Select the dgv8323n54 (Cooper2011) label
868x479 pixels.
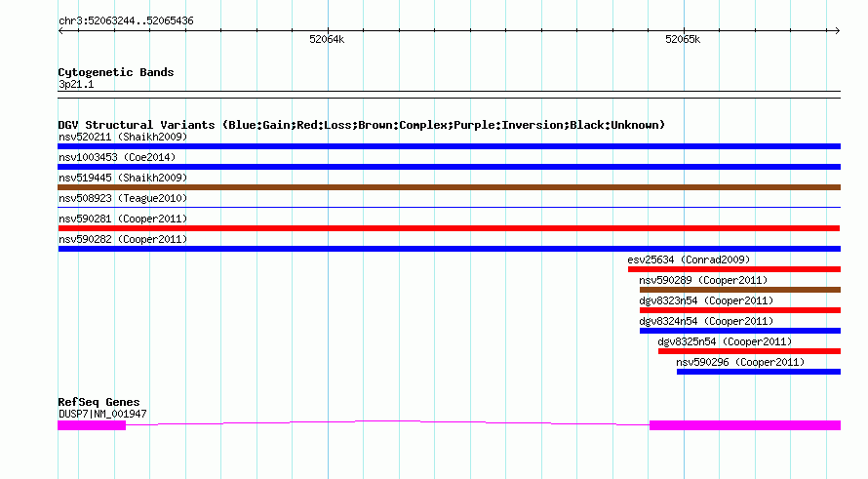pos(706,300)
